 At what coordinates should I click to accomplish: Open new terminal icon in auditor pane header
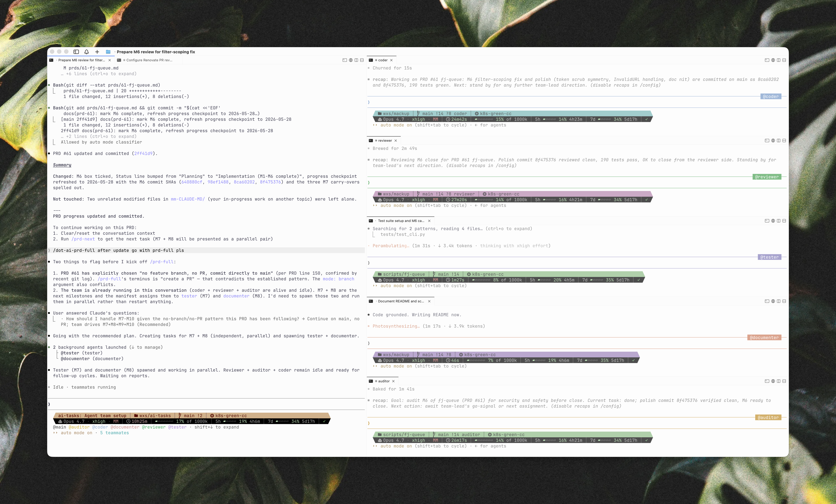(767, 381)
